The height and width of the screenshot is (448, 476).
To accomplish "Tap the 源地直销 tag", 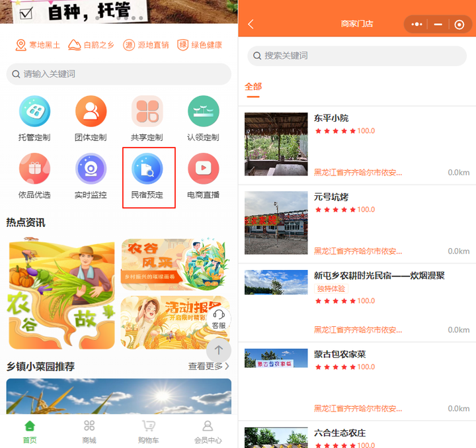I will tap(145, 45).
